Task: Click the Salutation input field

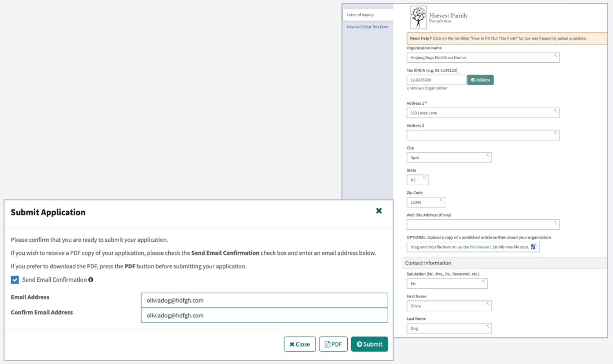Action: [444, 284]
